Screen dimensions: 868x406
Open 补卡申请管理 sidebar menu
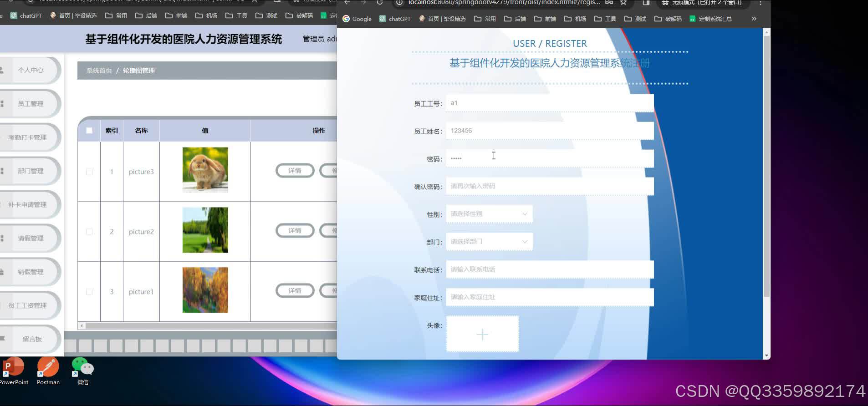30,205
